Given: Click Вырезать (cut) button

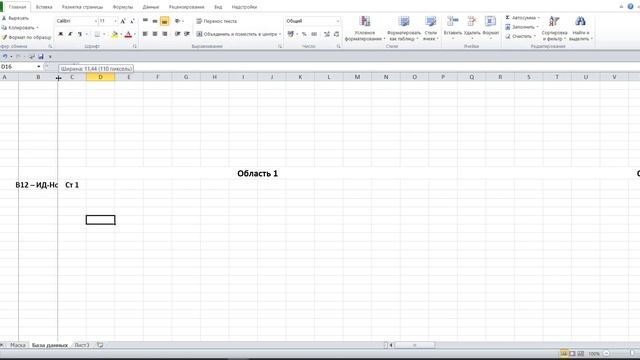Looking at the screenshot, I should point(16,18).
